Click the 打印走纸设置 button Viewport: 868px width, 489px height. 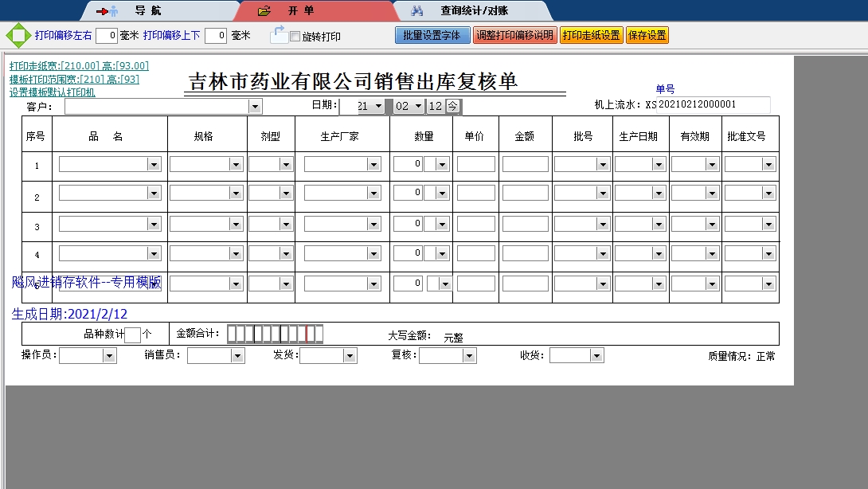(x=591, y=36)
